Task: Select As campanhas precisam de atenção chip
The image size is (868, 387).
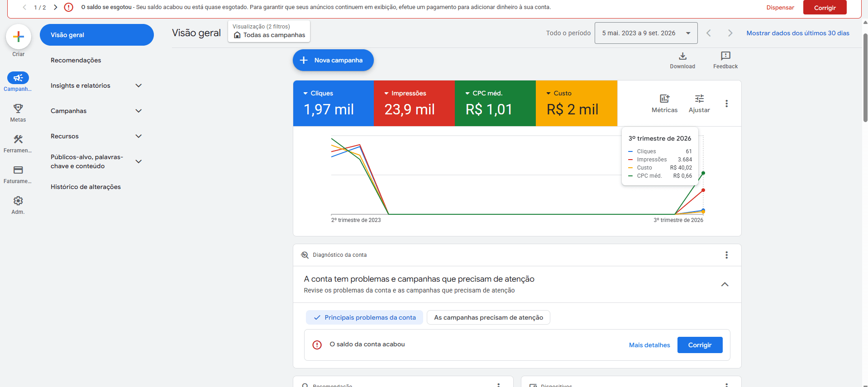Action: [x=488, y=317]
